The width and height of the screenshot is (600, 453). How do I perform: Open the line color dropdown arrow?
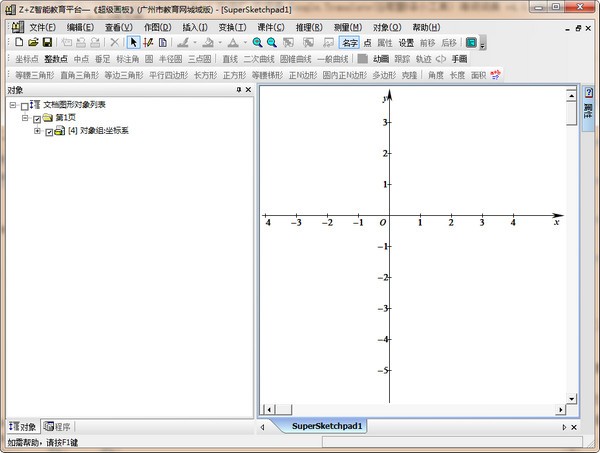click(x=194, y=43)
